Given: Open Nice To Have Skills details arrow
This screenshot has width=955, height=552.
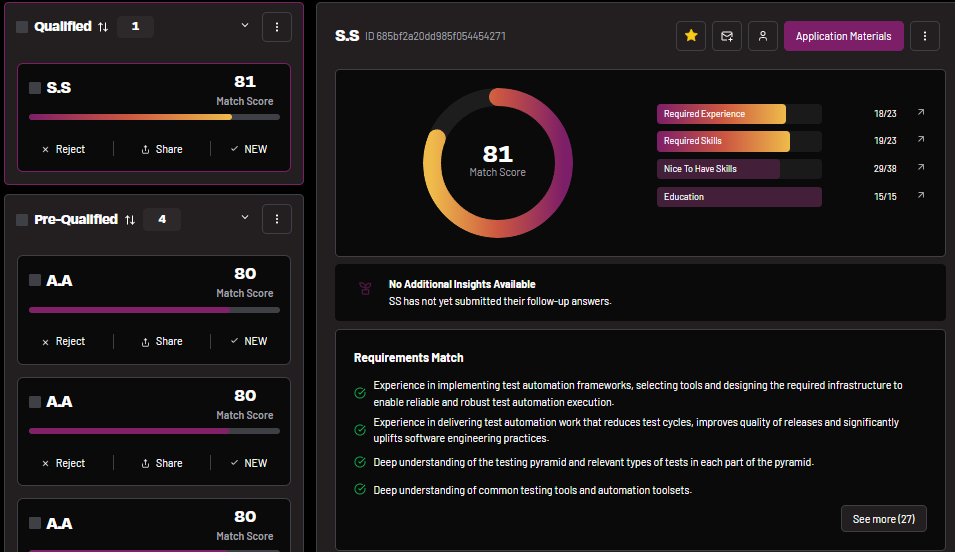Looking at the screenshot, I should click(920, 168).
